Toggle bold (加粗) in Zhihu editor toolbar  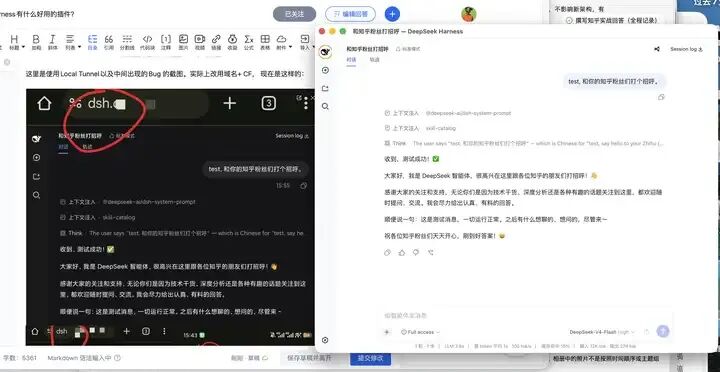[36, 41]
